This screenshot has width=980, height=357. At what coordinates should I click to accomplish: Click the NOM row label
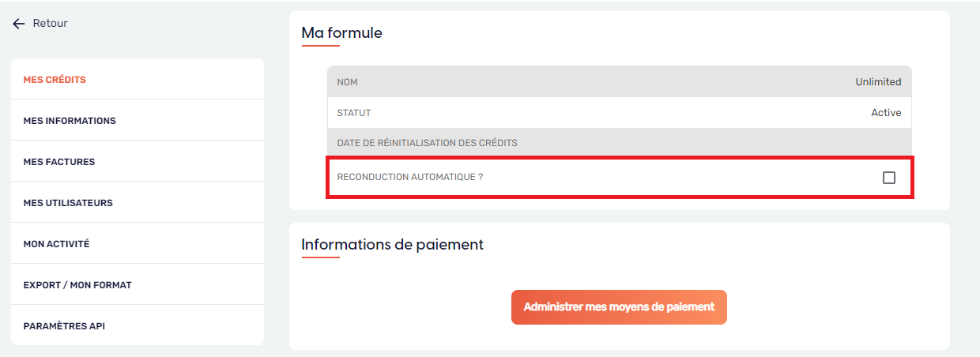[x=348, y=82]
